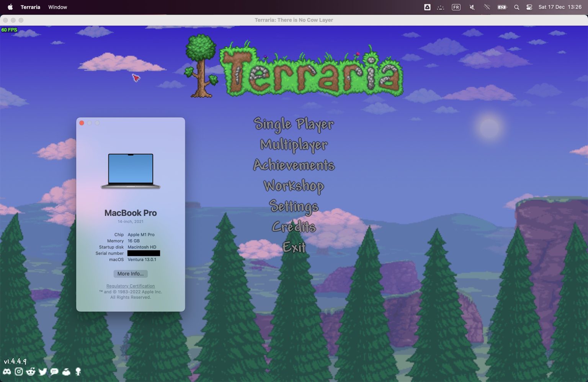Click the More Info... button
The image size is (588, 382).
pos(131,274)
